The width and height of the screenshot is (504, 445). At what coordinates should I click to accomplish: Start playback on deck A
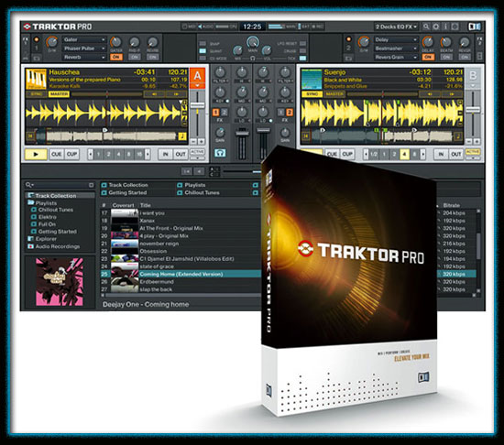click(x=36, y=154)
